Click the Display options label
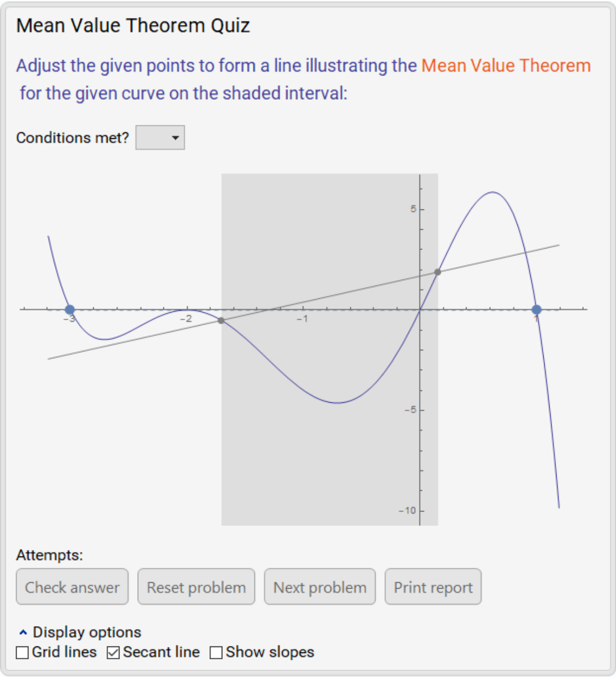Screen dimensions: 616x677 (87, 633)
